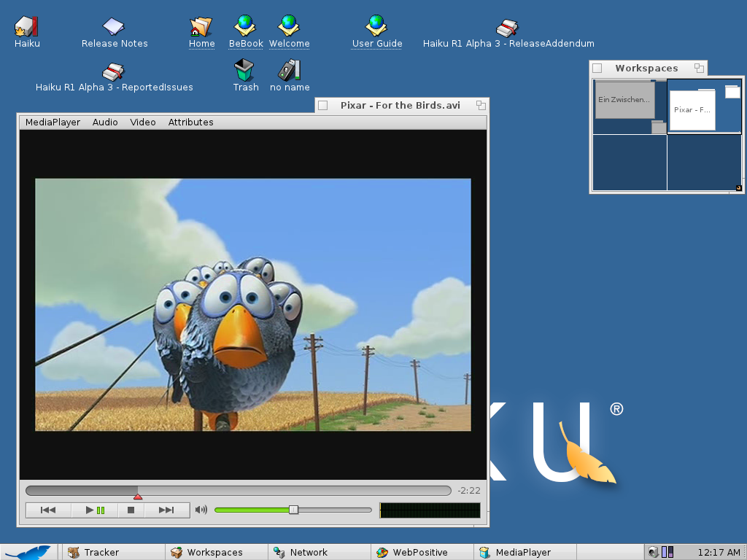
Task: Select the Tracker entry in Deskbar
Action: point(101,552)
